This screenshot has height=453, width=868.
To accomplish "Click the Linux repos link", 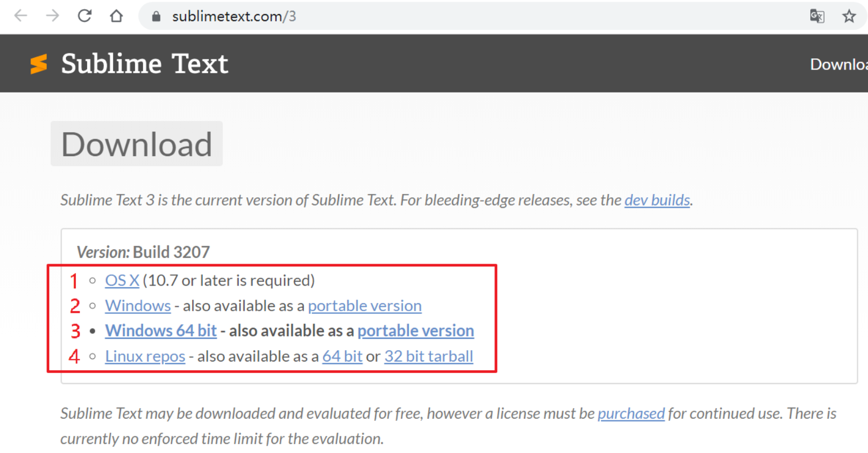I will click(x=144, y=356).
